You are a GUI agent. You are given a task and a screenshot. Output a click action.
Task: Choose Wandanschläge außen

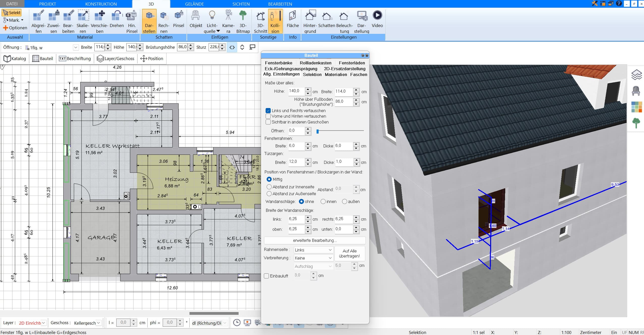(344, 201)
